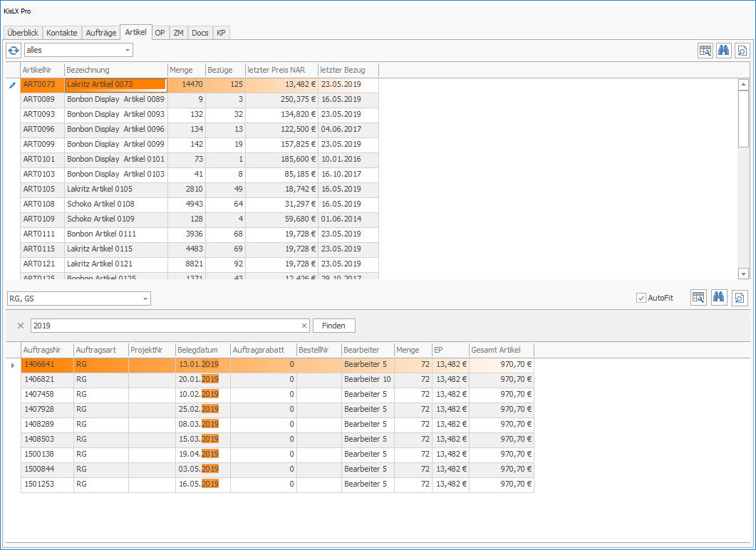Open grid settings in the top article toolbar
Screen dimensions: 756x550
tap(705, 51)
